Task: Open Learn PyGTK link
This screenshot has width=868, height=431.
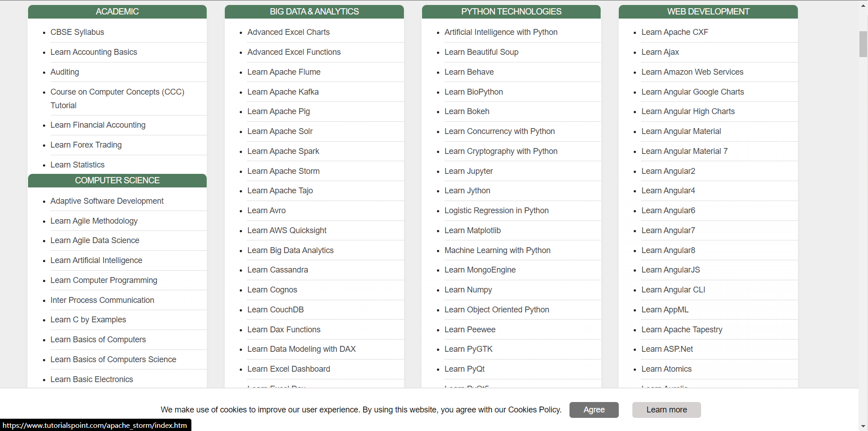Action: coord(469,349)
